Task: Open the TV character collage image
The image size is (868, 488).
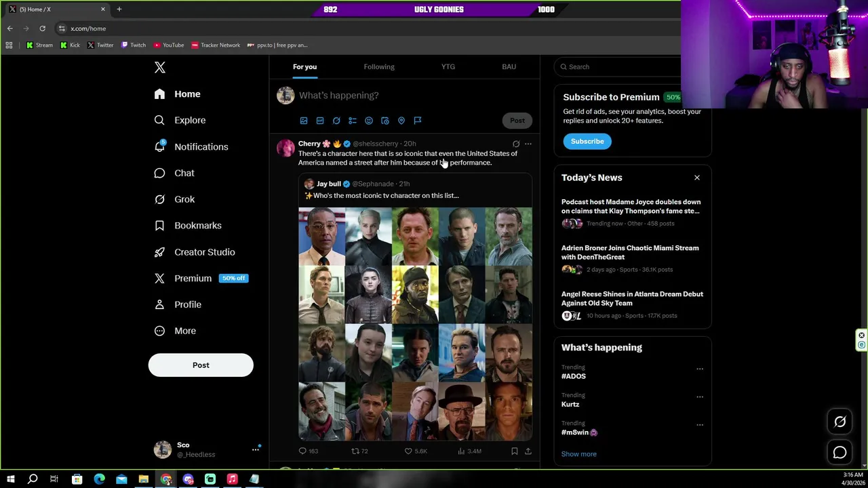Action: point(415,325)
